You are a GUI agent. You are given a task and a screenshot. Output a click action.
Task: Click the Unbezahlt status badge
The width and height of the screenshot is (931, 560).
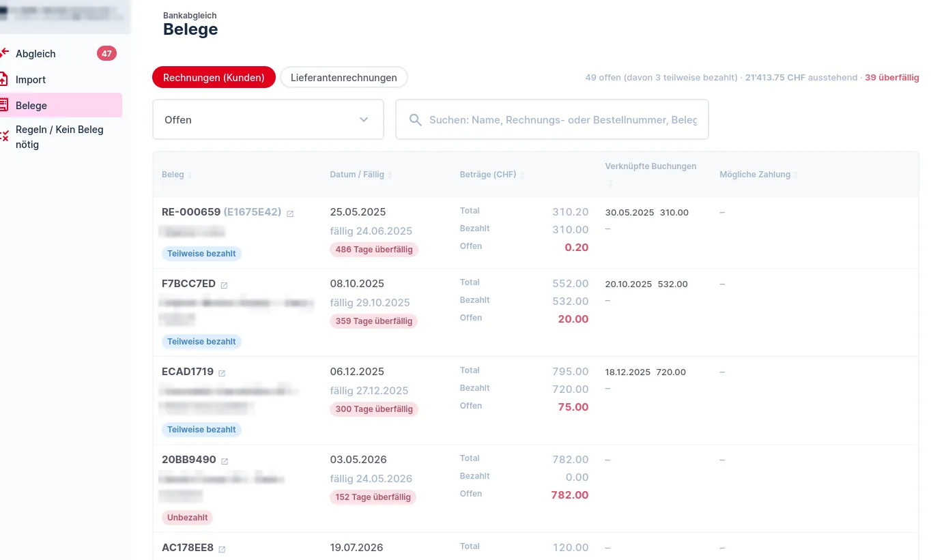pos(188,518)
